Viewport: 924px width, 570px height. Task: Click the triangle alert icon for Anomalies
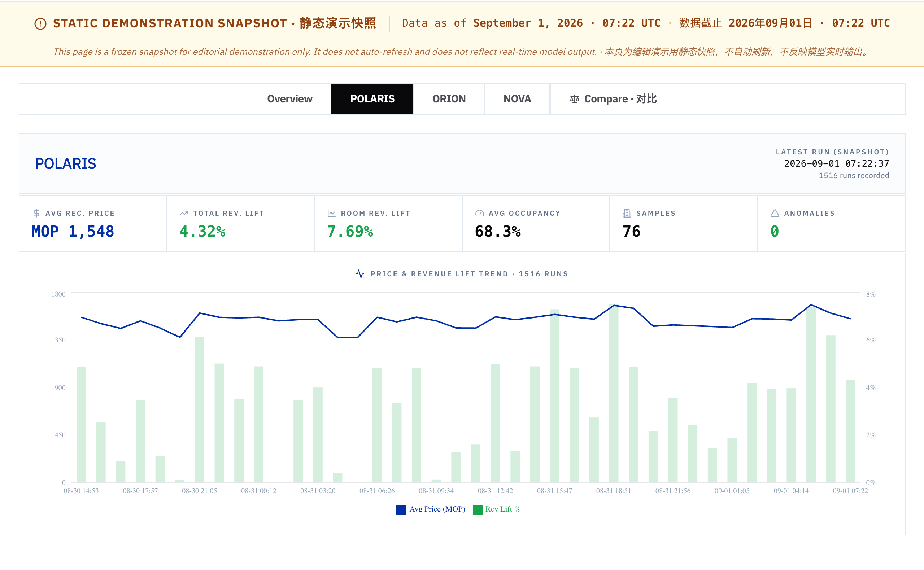point(775,213)
